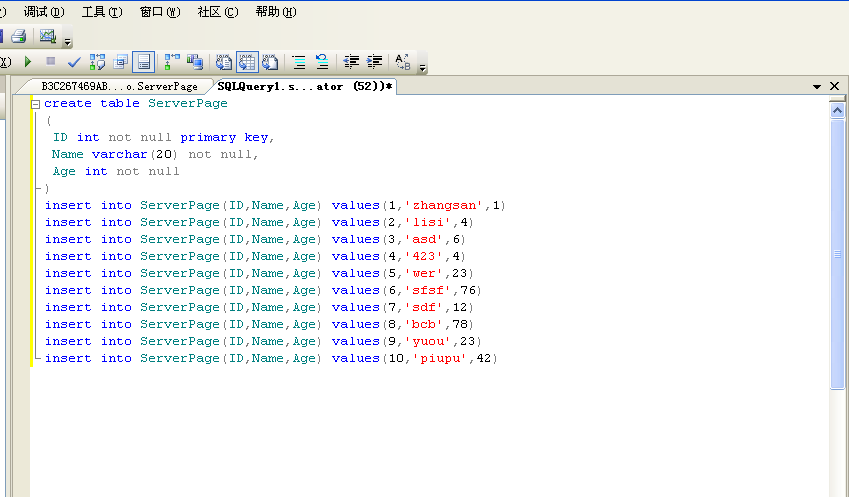Image resolution: width=849 pixels, height=497 pixels.
Task: Click the green Debug play icon
Action: click(28, 62)
